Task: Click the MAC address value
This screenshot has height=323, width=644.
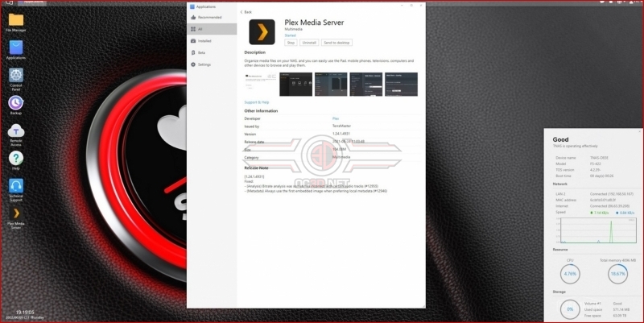Action: coord(603,200)
